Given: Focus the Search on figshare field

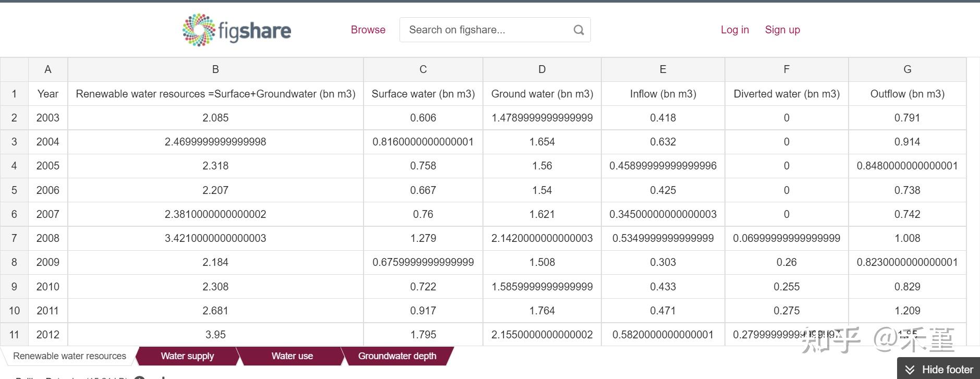Looking at the screenshot, I should coord(485,30).
